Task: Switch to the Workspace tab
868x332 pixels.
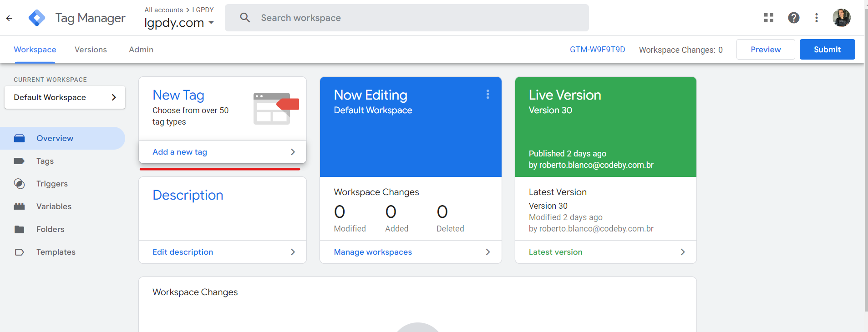Action: point(35,50)
